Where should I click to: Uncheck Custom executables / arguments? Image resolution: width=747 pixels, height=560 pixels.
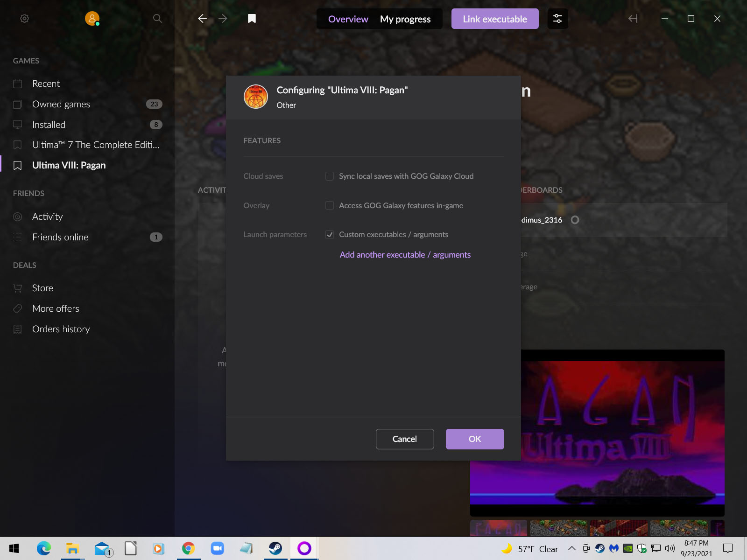330,234
